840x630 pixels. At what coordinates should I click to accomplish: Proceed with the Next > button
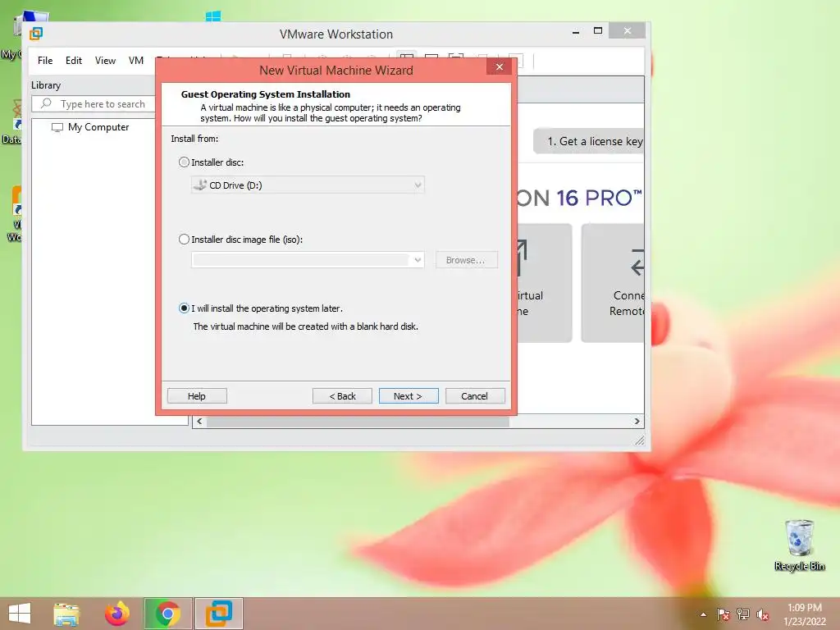(409, 396)
